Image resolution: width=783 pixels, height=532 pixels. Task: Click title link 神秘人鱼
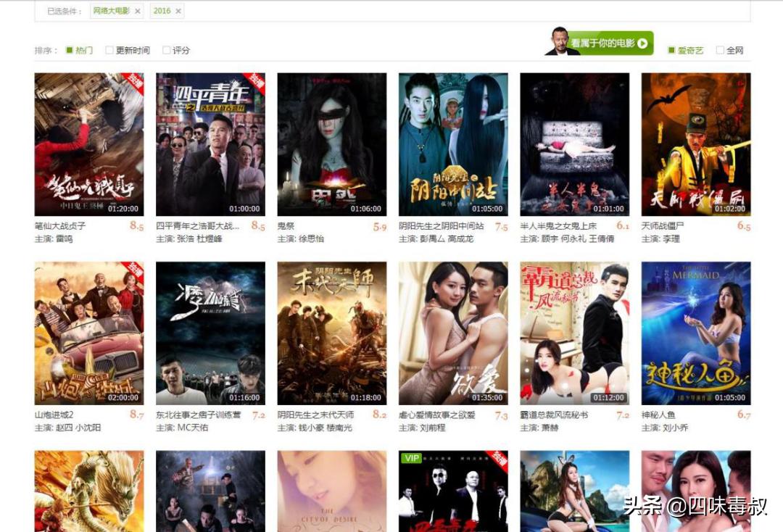point(658,415)
